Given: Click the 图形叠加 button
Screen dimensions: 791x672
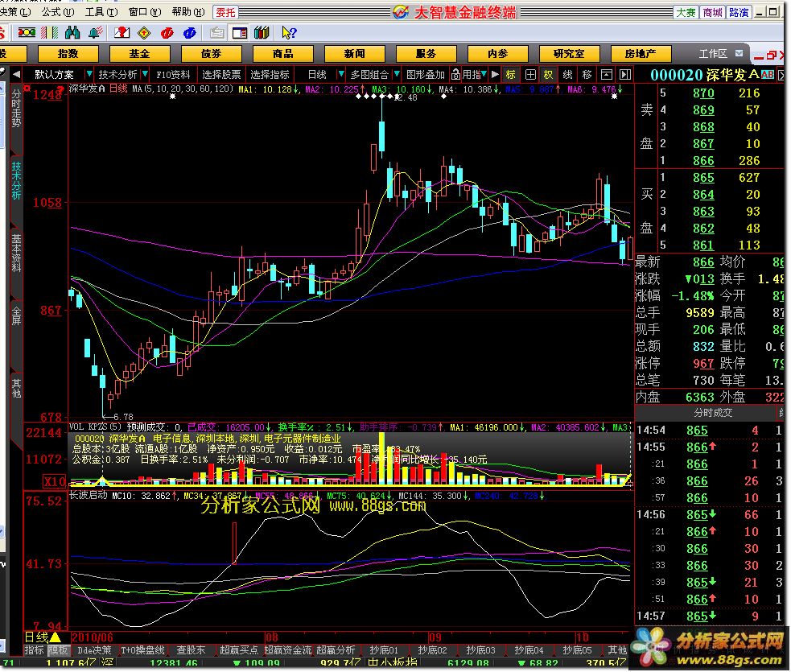Looking at the screenshot, I should (x=425, y=75).
